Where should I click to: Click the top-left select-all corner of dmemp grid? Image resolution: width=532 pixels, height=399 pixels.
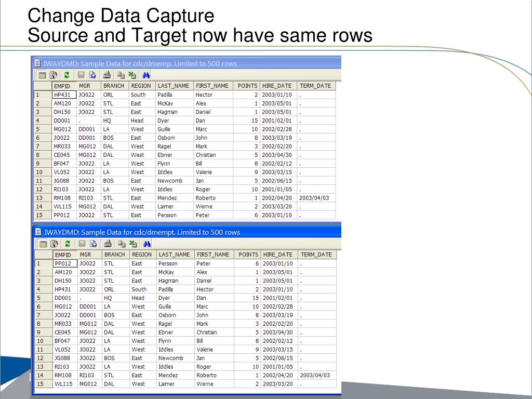[x=43, y=86]
